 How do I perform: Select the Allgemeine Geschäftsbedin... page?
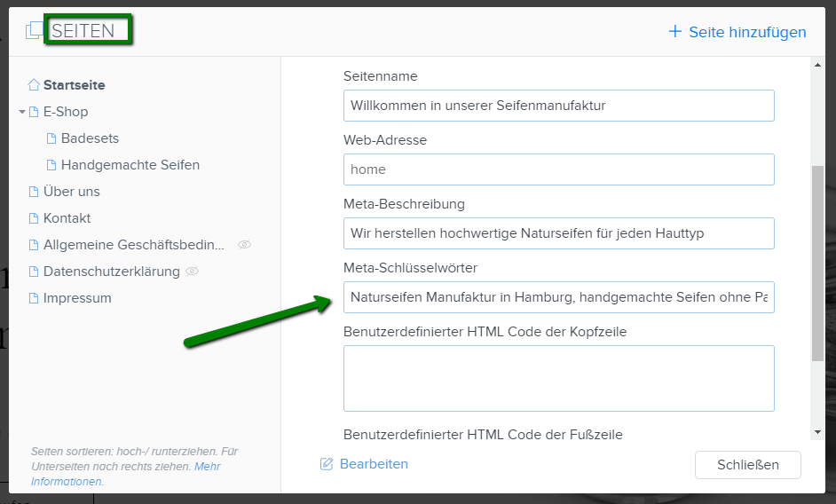click(134, 245)
